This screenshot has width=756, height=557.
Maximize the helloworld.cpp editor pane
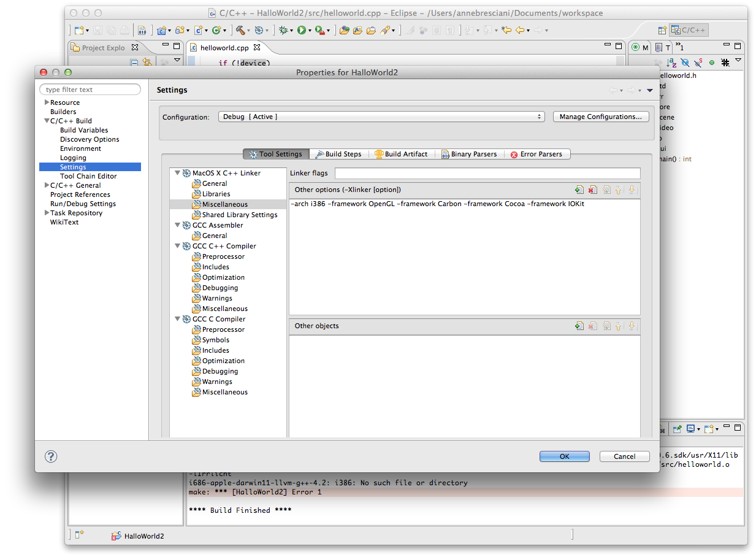click(x=617, y=46)
